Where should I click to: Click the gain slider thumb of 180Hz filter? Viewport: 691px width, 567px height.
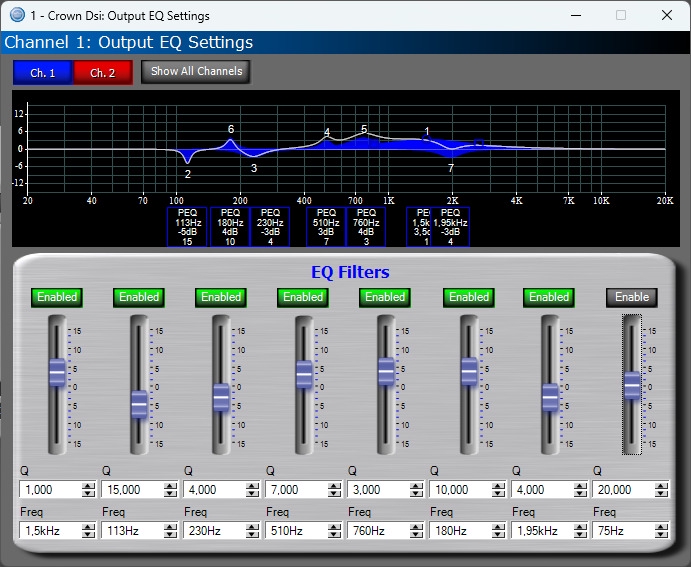point(469,371)
